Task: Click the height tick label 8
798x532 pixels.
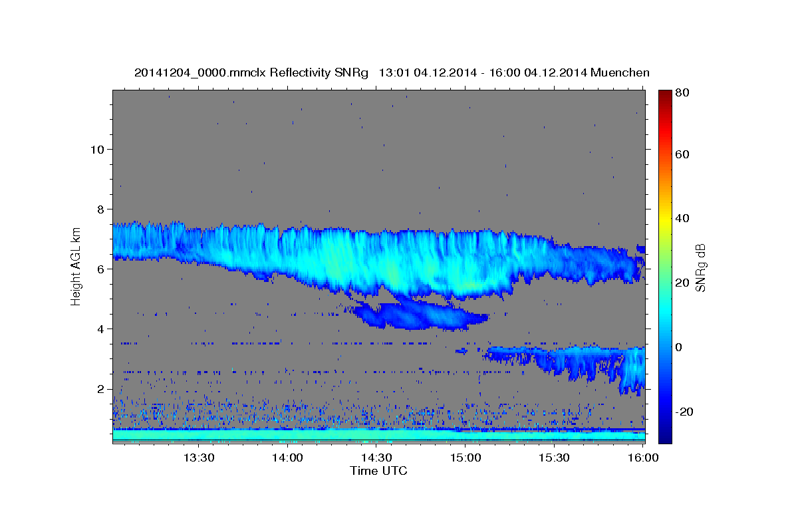Action: click(99, 209)
